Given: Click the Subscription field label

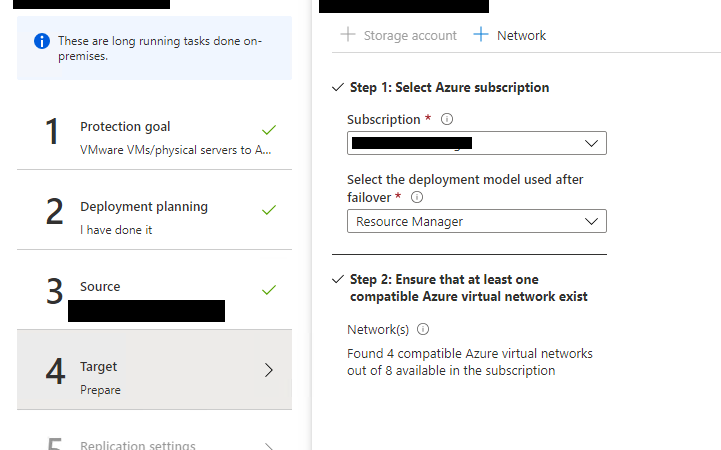Looking at the screenshot, I should pos(383,120).
